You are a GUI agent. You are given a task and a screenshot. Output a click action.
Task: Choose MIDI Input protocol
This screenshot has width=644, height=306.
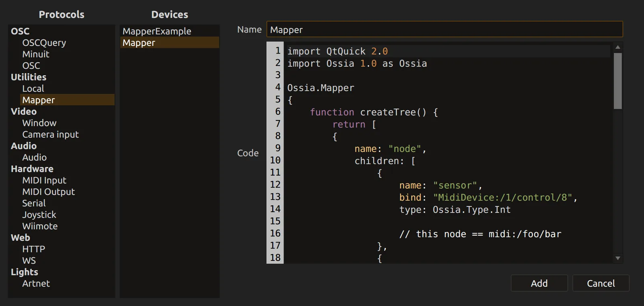44,180
